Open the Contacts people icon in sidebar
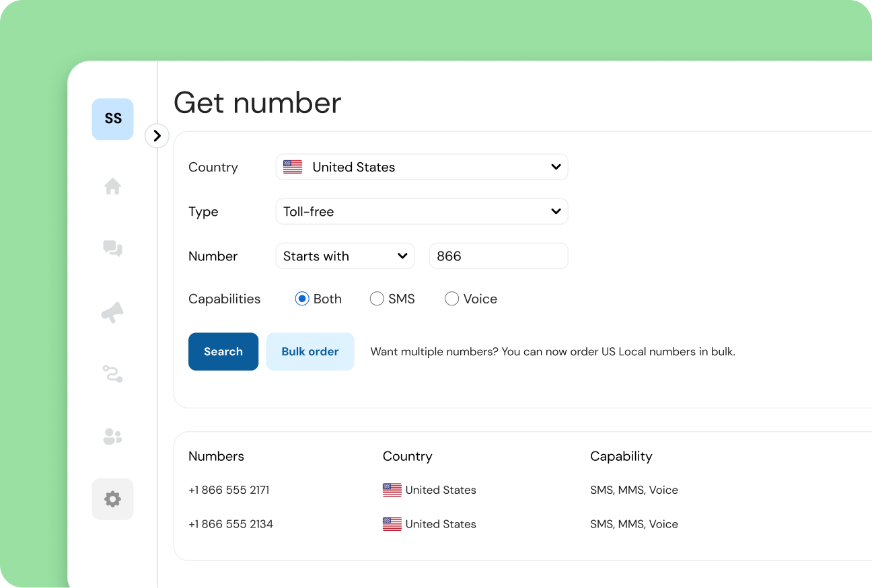This screenshot has height=588, width=872. [x=112, y=437]
